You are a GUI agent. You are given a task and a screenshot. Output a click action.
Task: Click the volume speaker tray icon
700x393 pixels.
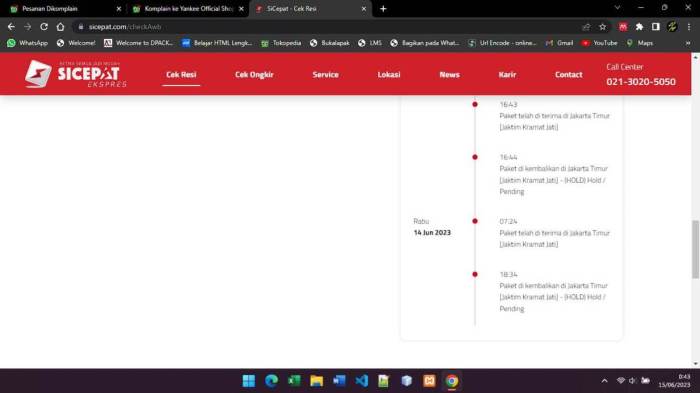tap(633, 380)
